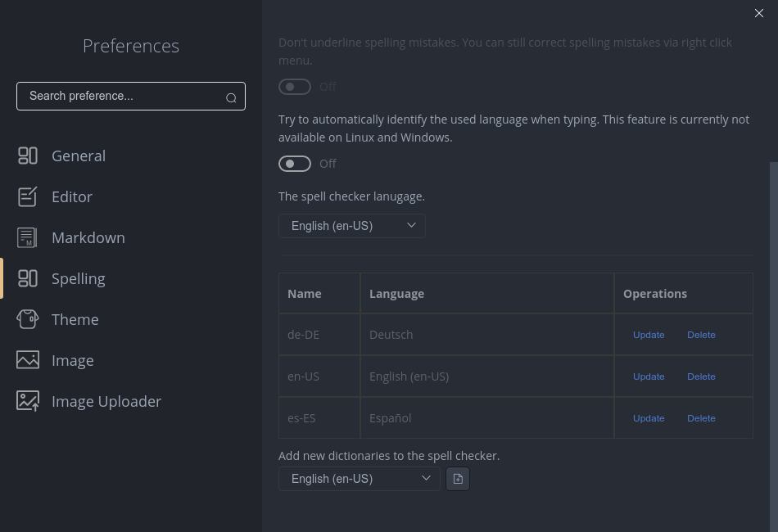Open the spell checker language dropdown
The height and width of the screenshot is (532, 778).
click(352, 226)
